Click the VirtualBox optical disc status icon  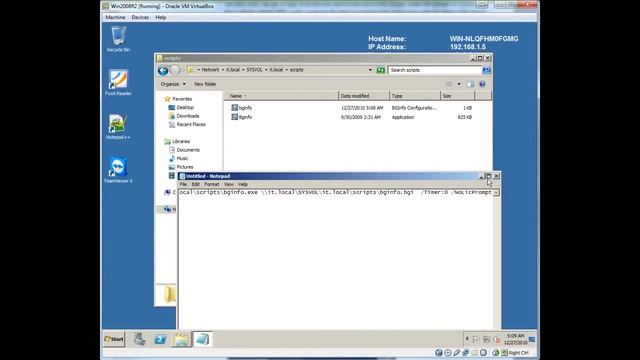(448, 353)
